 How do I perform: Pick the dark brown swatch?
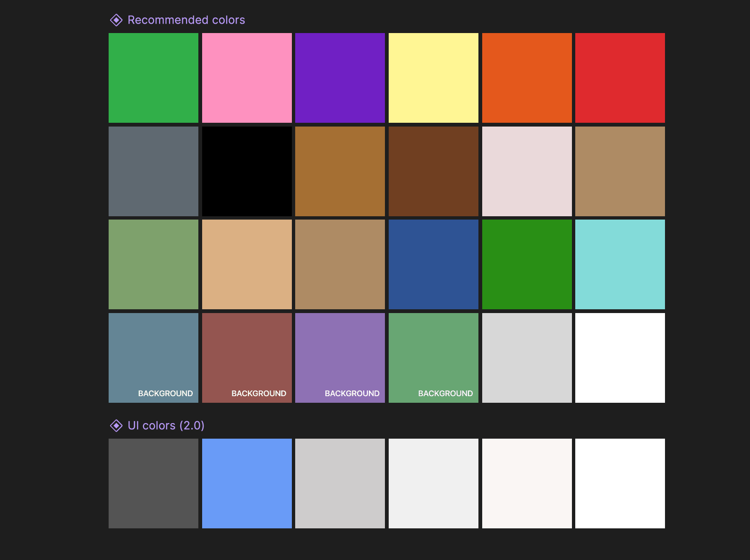coord(433,171)
